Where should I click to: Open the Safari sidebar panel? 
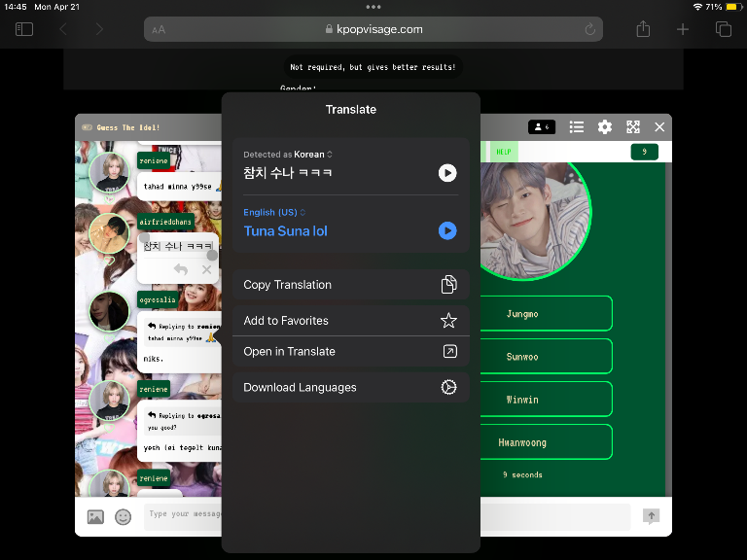pos(24,29)
